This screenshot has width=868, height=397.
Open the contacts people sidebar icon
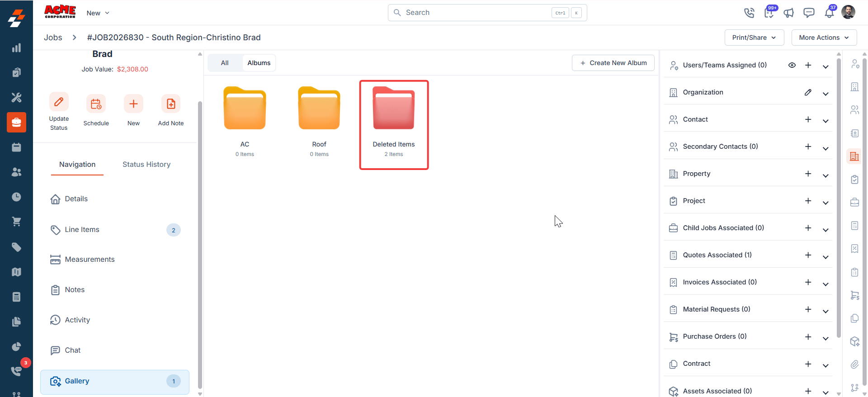pos(16,172)
